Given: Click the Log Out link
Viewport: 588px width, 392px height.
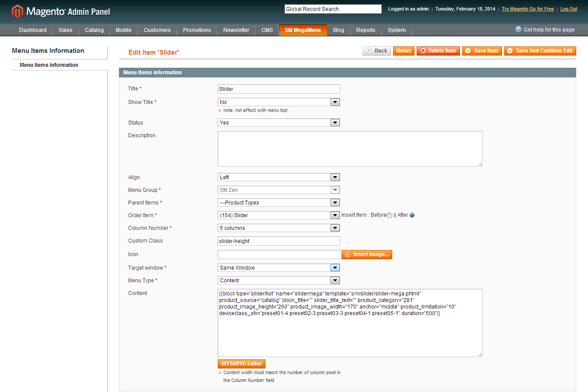Looking at the screenshot, I should 569,9.
